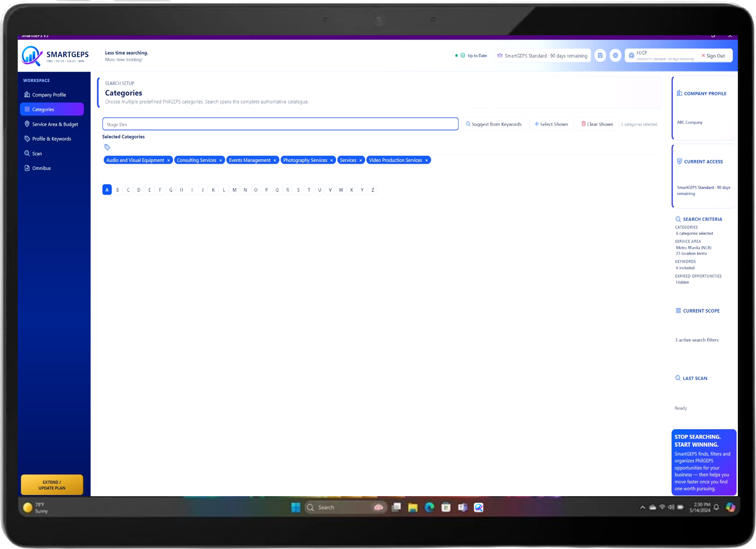Click the SmartGEPS logo

pos(55,56)
